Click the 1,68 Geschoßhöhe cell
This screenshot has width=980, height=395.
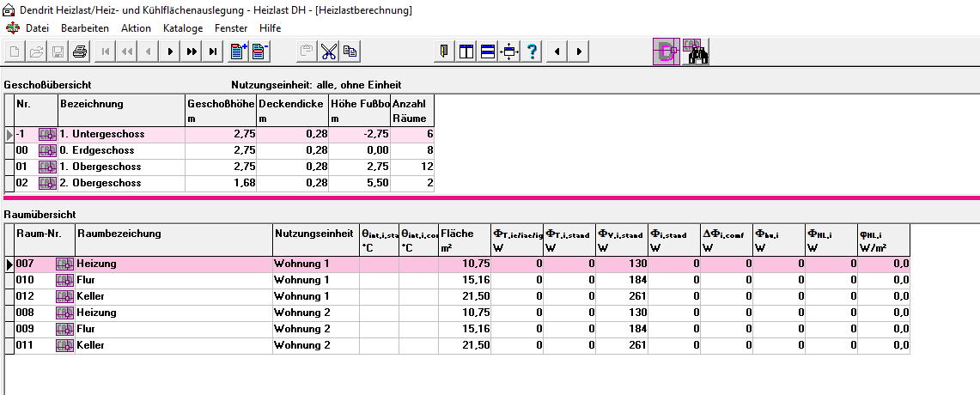coord(222,183)
